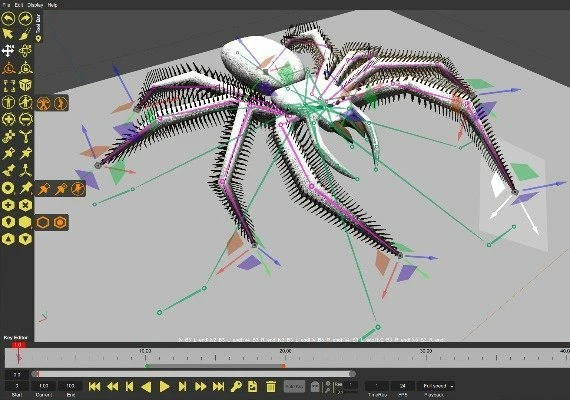Choose circled orange pin in flyout

77,189
